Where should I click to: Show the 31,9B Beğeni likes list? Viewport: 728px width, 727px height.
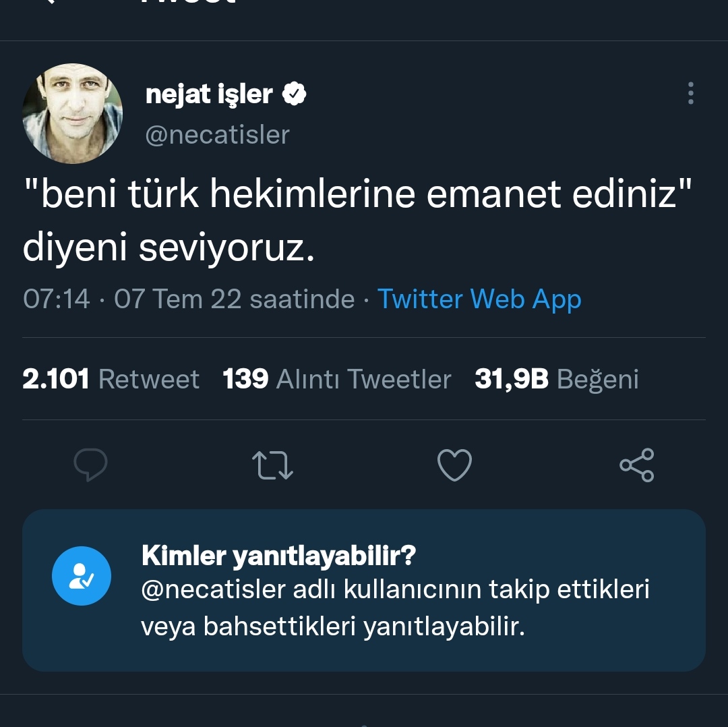click(x=556, y=379)
